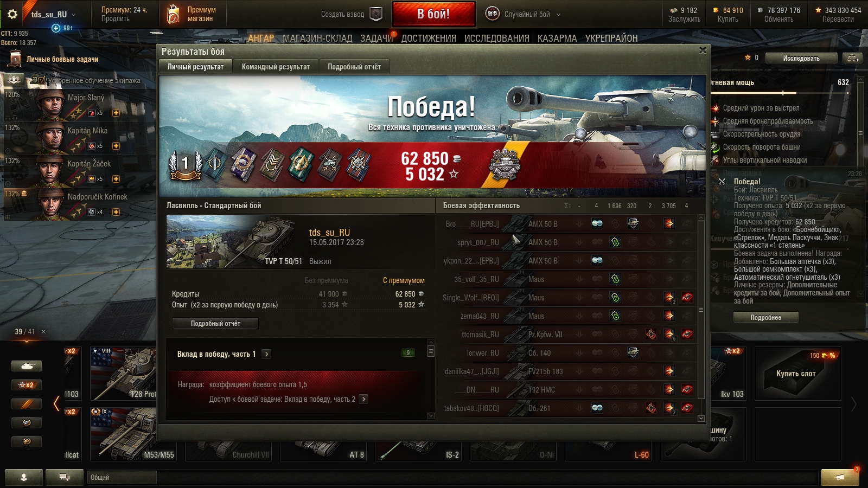Open the Random battle mode dropdown
The image size is (868, 488).
pyautogui.click(x=523, y=15)
